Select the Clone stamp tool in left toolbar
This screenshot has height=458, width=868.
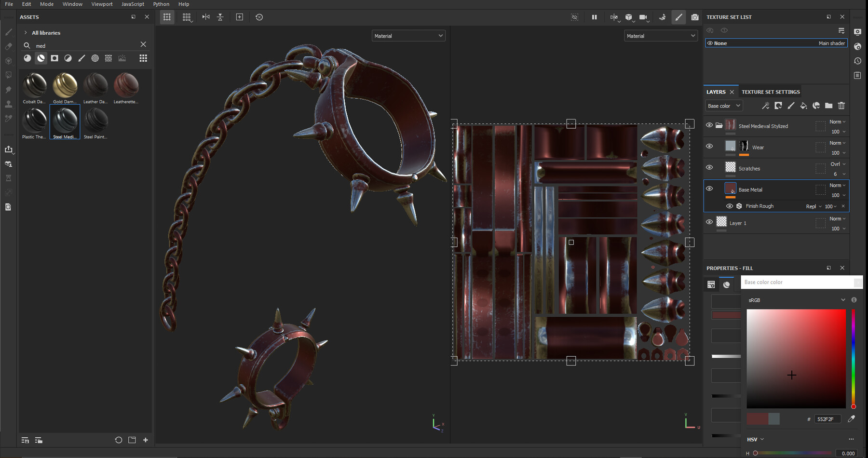pyautogui.click(x=9, y=104)
